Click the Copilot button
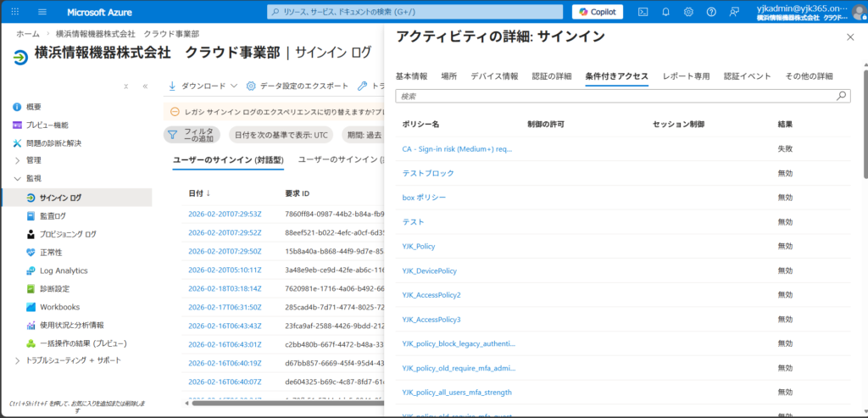The height and width of the screenshot is (418, 868). (598, 12)
